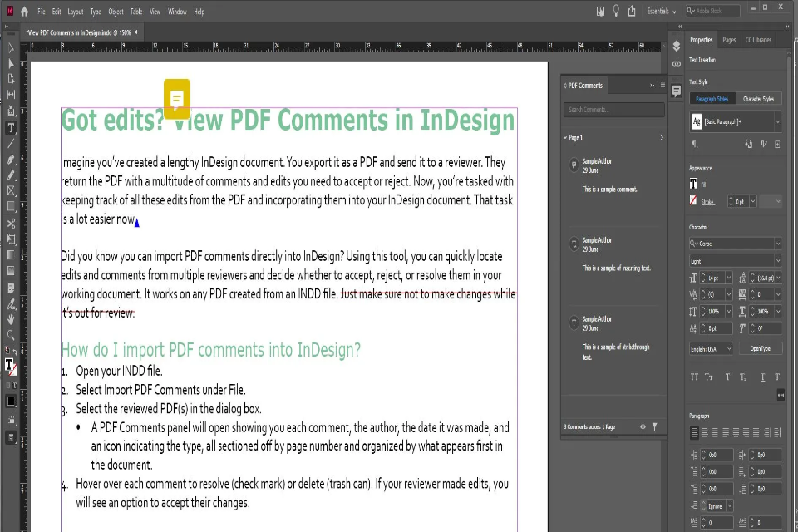Screen dimensions: 798x532
Task: Open the Corbel font family dropdown
Action: tap(777, 243)
